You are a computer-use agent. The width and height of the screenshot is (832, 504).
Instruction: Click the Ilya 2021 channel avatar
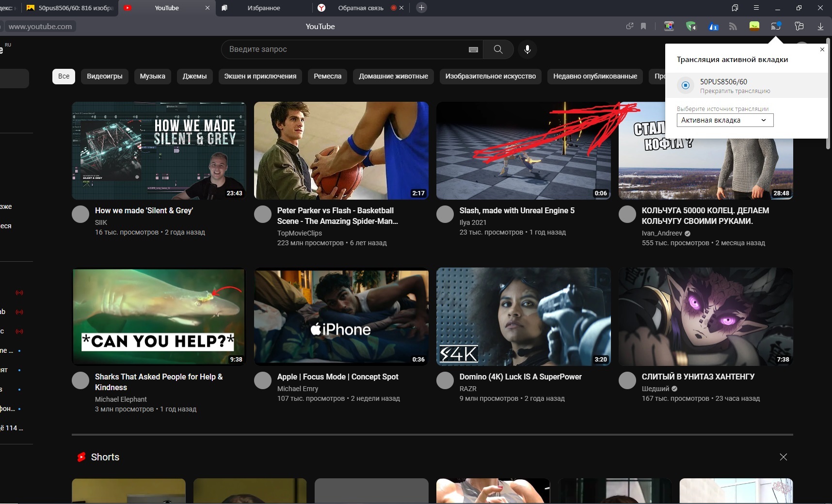tap(445, 214)
